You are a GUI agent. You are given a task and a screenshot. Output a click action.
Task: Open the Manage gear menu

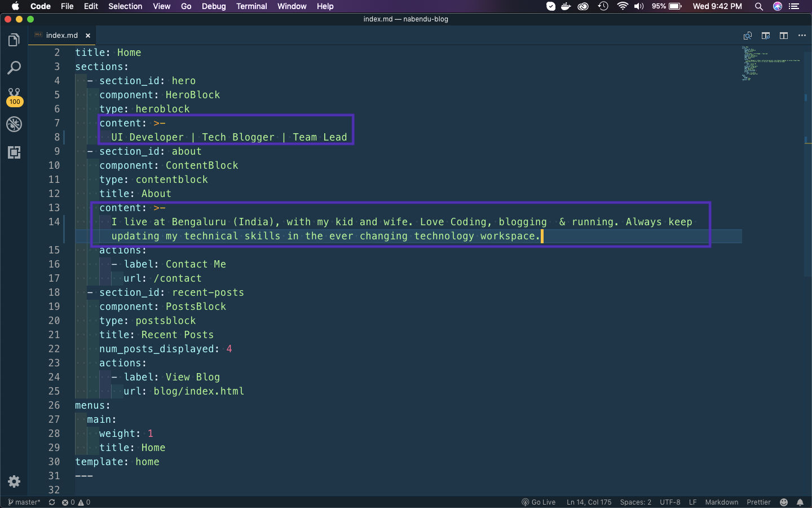(14, 481)
